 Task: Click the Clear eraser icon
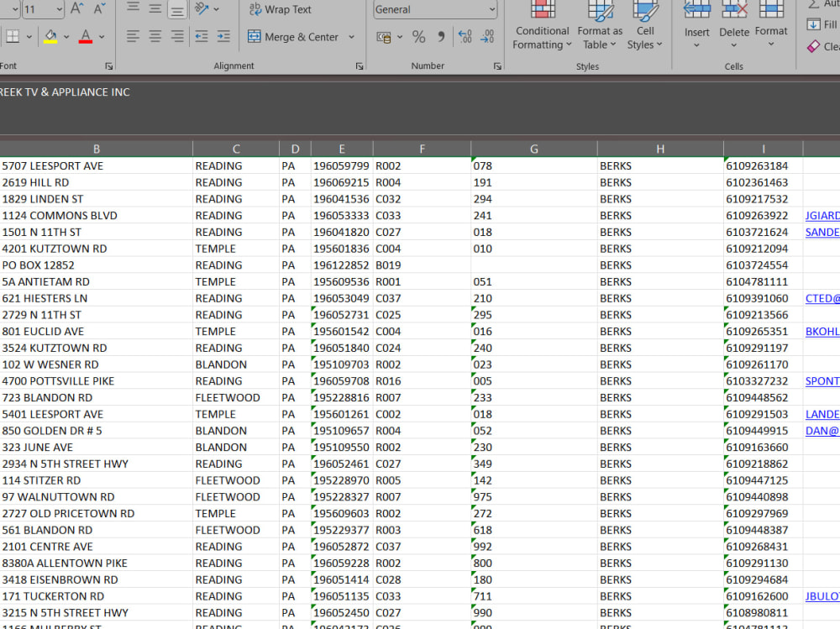coord(813,47)
